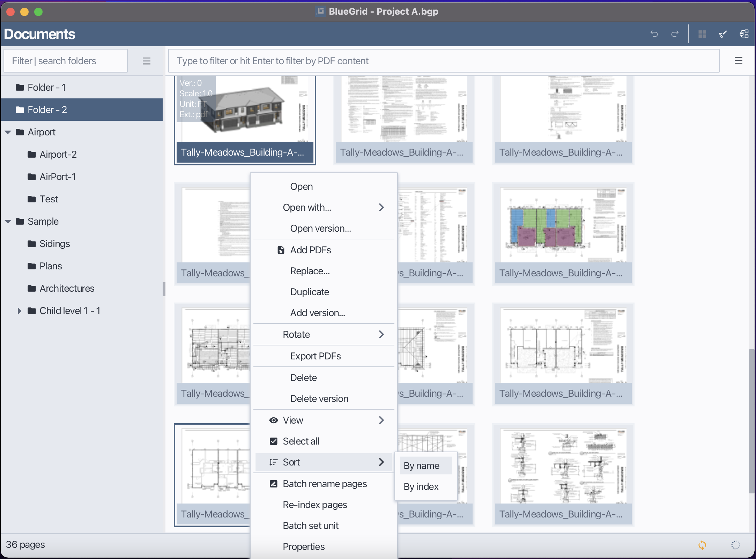
Task: Switch to grid layout view
Action: [702, 34]
